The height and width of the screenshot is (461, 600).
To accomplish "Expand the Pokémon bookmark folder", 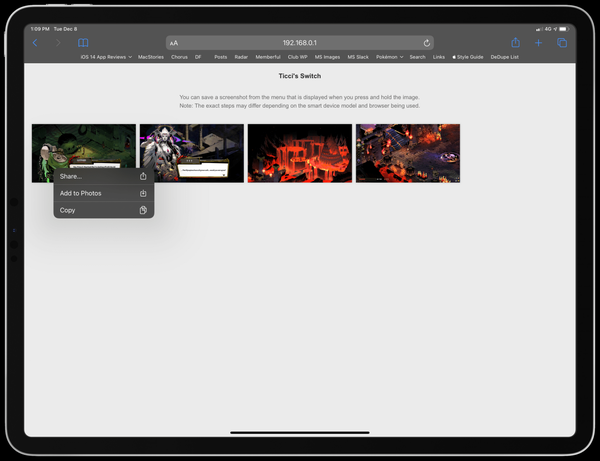I will pyautogui.click(x=389, y=57).
